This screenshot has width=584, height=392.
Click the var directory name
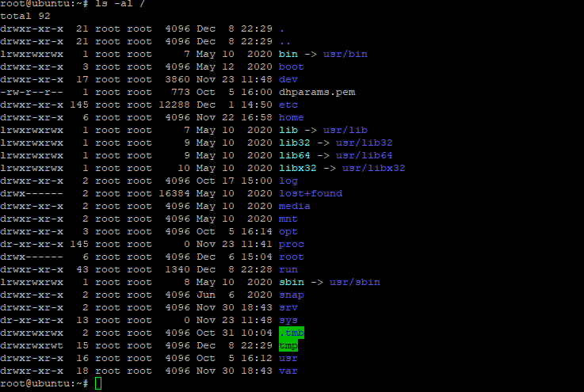pyautogui.click(x=288, y=371)
